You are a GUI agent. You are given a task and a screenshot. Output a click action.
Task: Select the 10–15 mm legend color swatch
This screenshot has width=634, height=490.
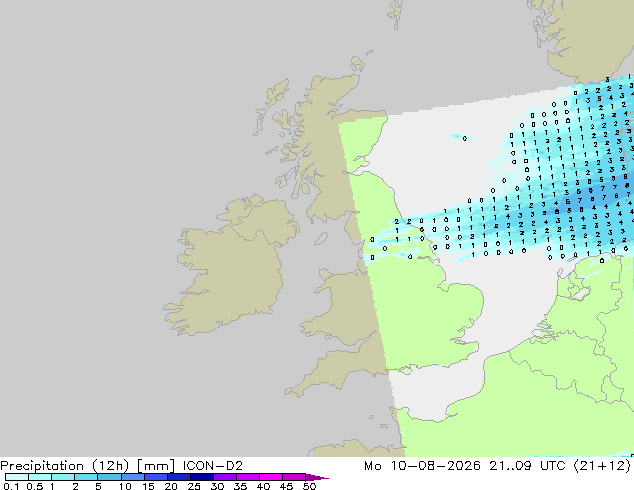coord(133,477)
